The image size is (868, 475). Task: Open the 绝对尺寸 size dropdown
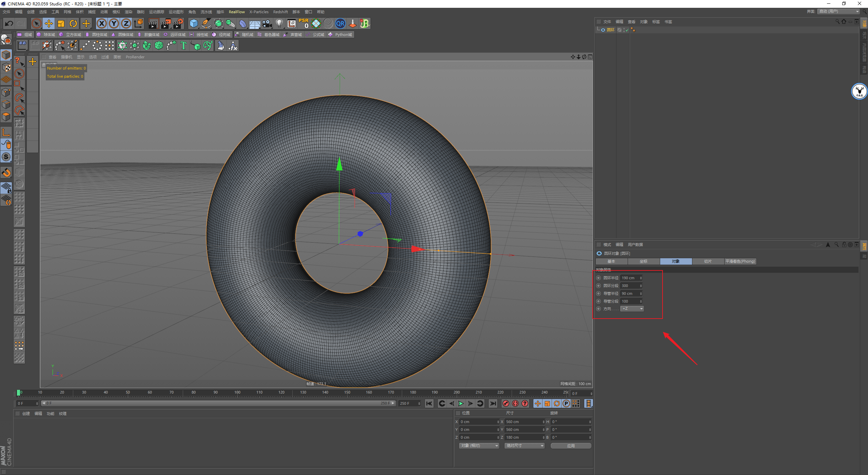[525, 446]
